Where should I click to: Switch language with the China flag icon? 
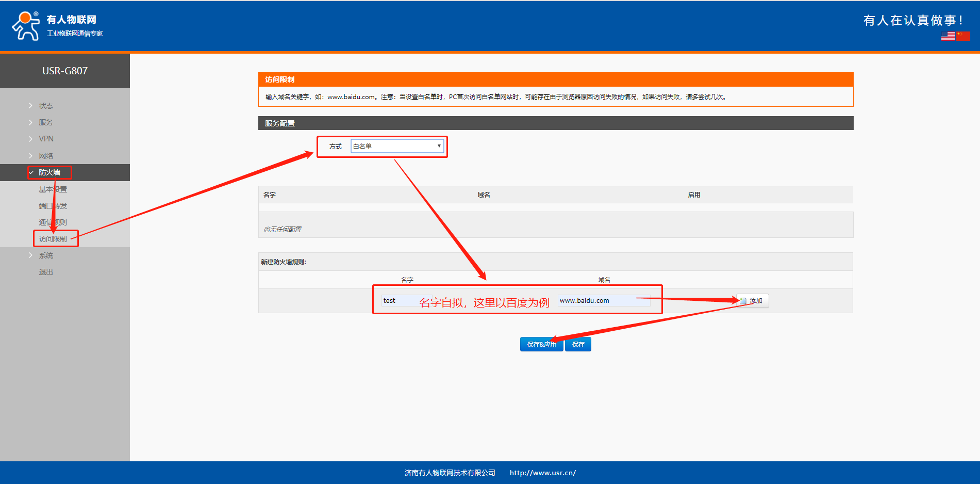963,36
